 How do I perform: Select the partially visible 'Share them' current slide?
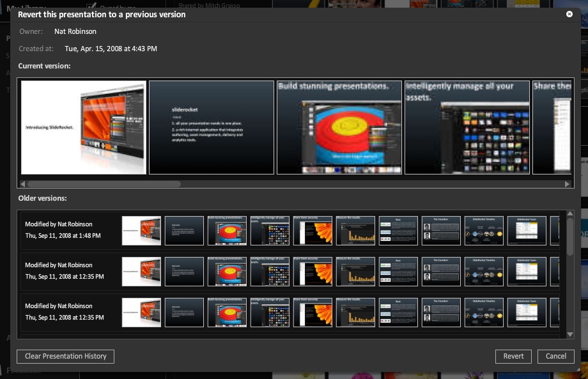[x=552, y=127]
